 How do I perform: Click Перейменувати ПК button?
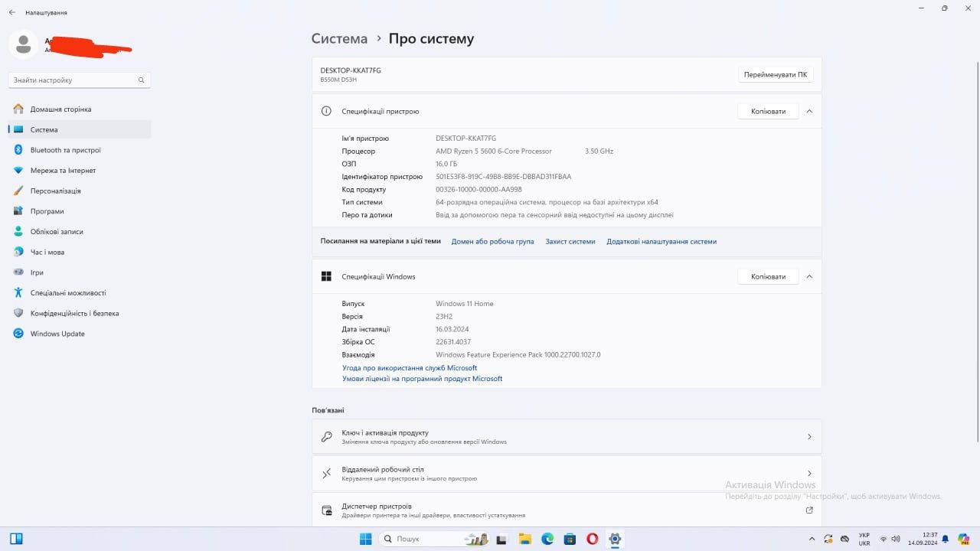pyautogui.click(x=776, y=75)
